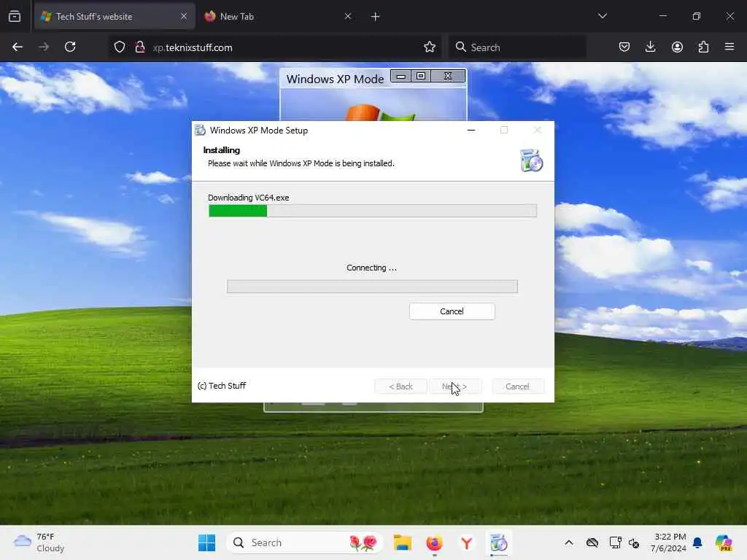Click the Windows XP Mode Setup title icon
747x560 pixels.
[x=201, y=131]
